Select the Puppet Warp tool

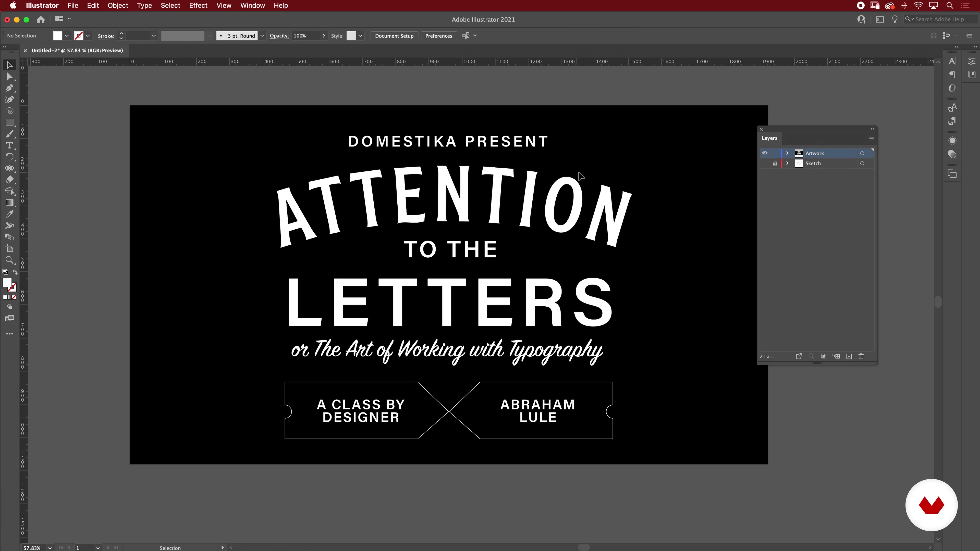9,168
